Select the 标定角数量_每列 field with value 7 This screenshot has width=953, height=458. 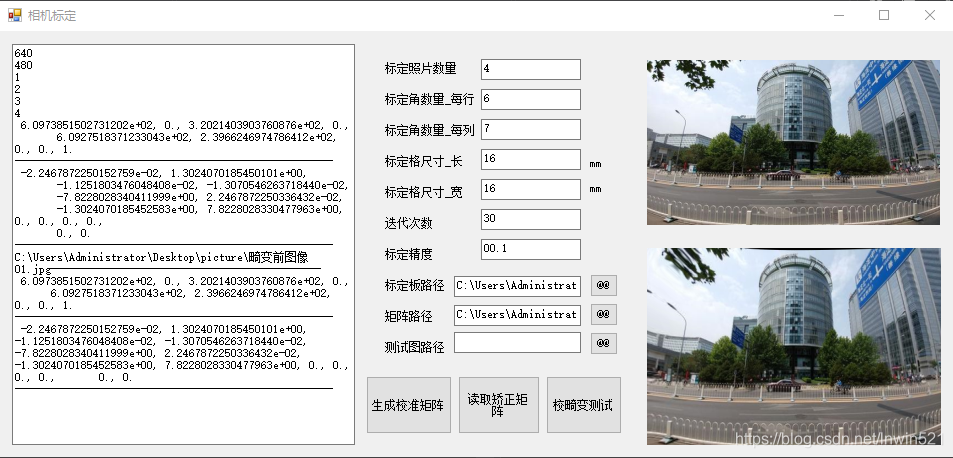tap(531, 129)
